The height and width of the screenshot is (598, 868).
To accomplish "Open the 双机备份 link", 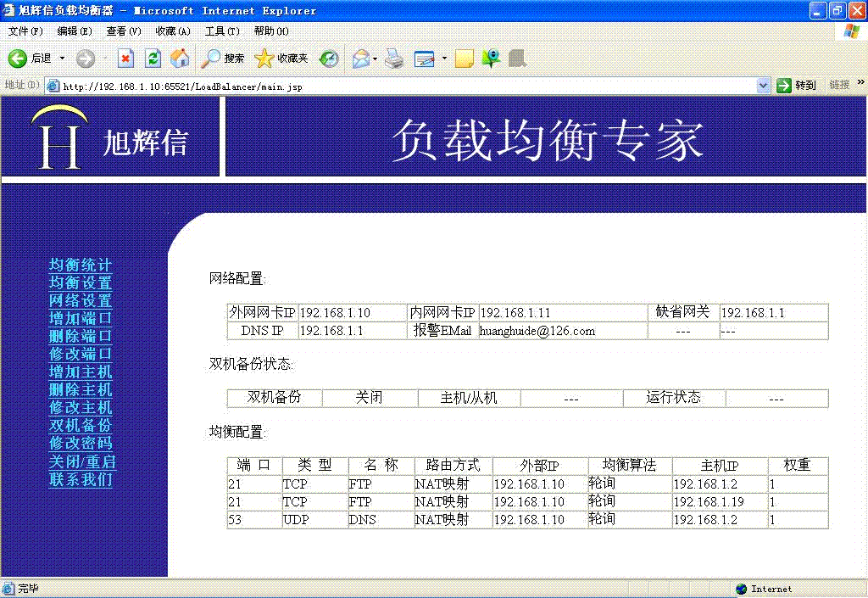I will coord(81,425).
